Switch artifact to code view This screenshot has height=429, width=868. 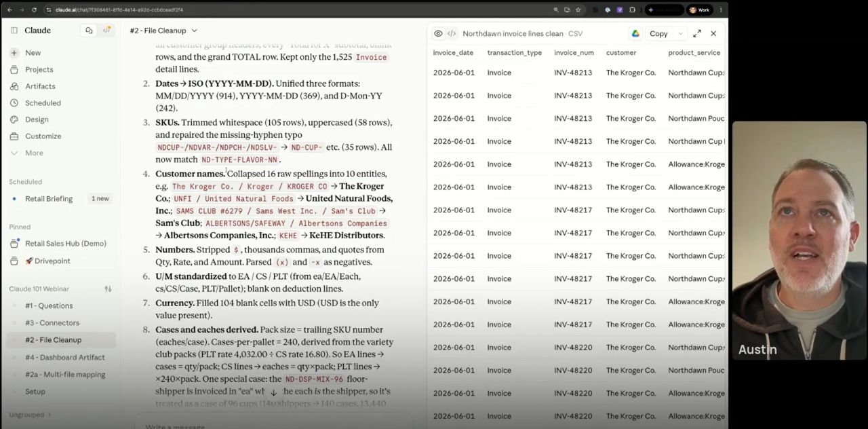(452, 33)
